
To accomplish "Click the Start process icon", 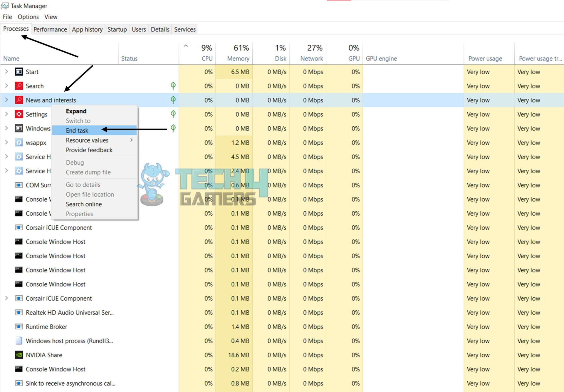I will point(19,72).
